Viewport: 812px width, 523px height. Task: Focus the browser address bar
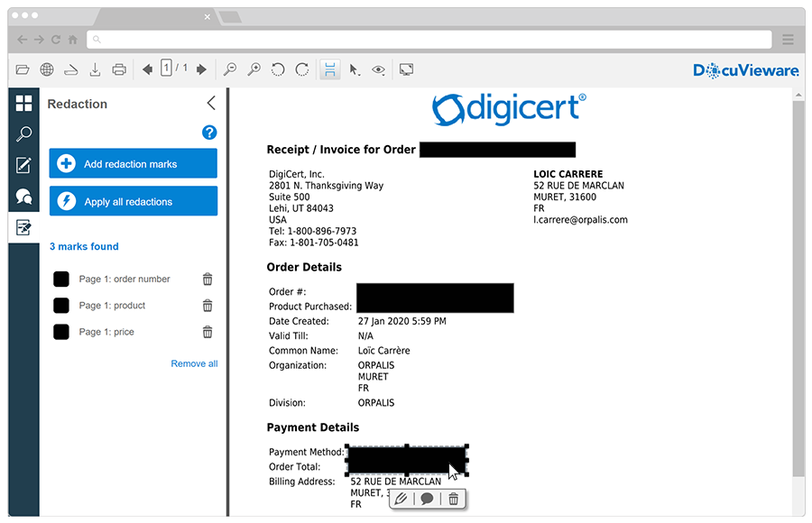click(429, 40)
